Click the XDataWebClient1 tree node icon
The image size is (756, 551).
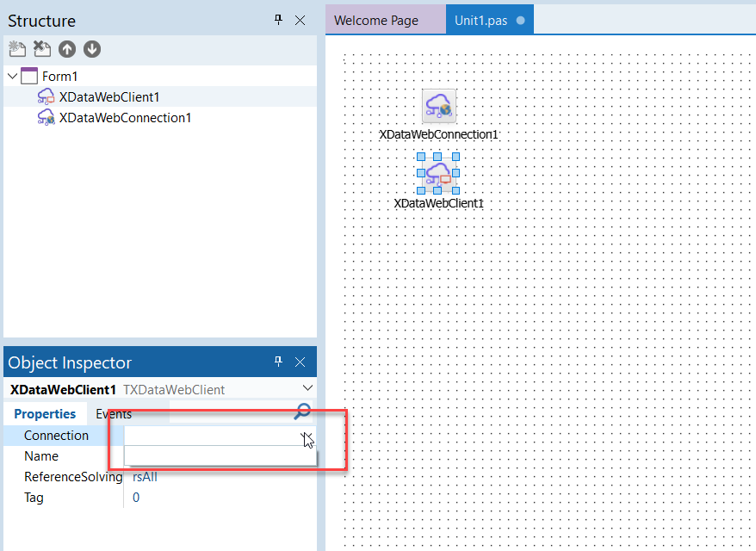pyautogui.click(x=46, y=97)
